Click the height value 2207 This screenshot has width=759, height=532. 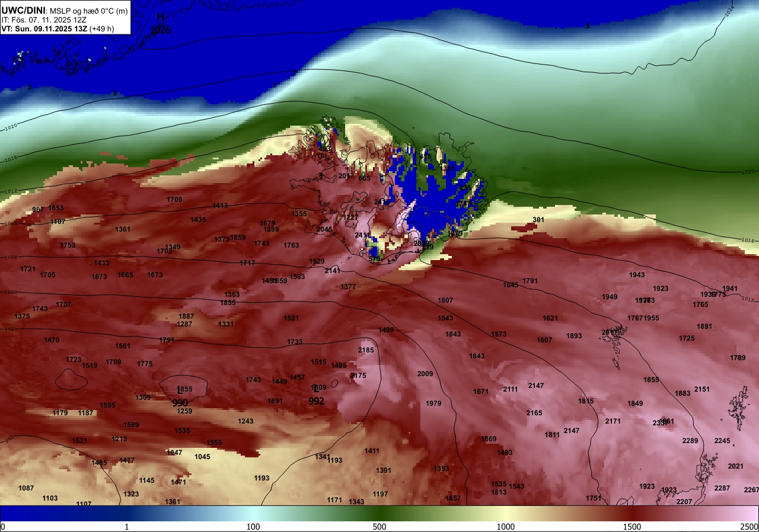[684, 502]
